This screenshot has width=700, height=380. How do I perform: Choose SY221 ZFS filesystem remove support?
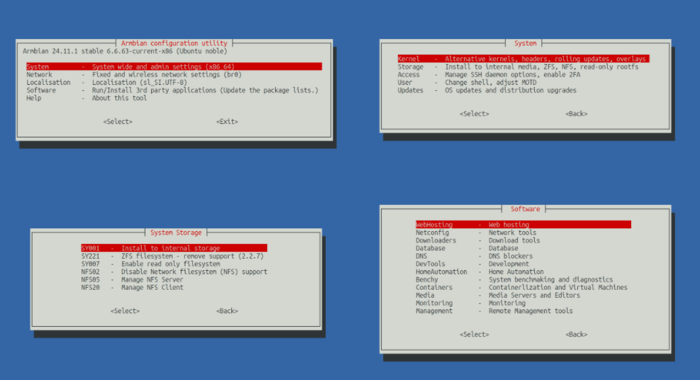tap(174, 256)
